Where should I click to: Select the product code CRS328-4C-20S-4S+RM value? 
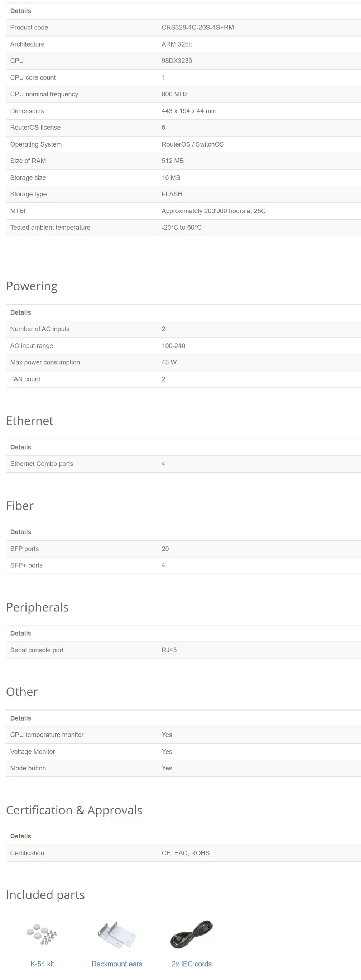tap(198, 27)
